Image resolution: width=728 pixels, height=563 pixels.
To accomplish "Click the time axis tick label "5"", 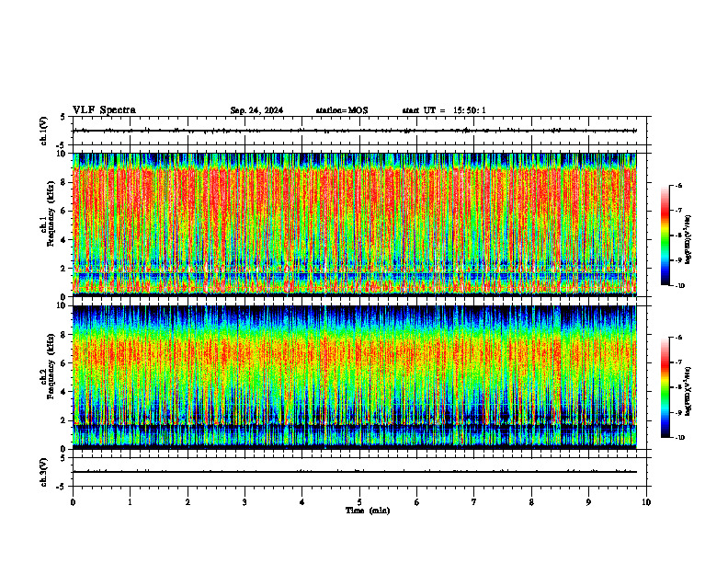I will pyautogui.click(x=359, y=502).
